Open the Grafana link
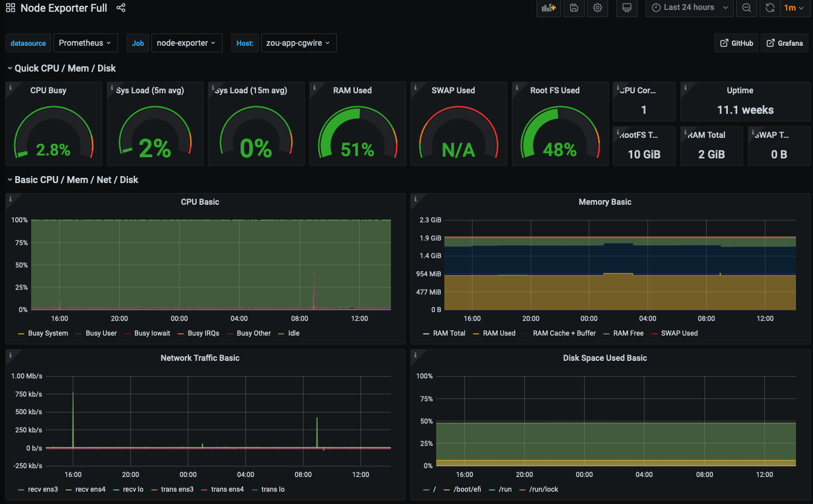 (785, 43)
